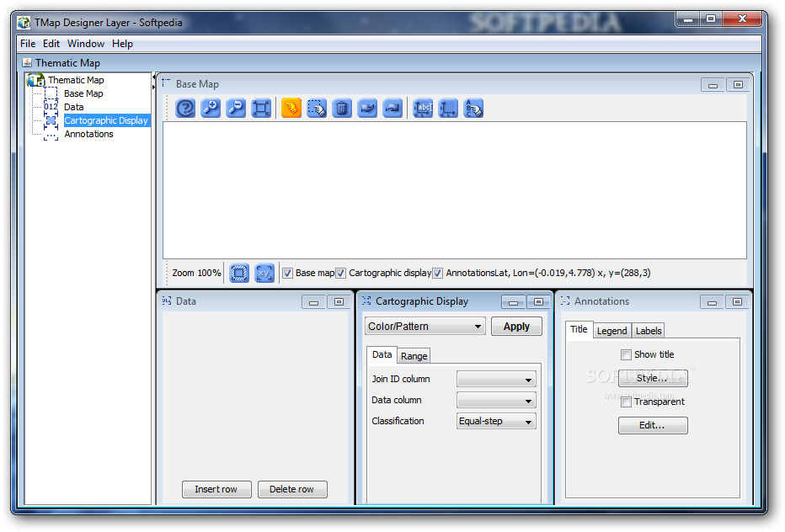
Task: Click the dashed-frame icon beside Zoom 100%
Action: [239, 273]
